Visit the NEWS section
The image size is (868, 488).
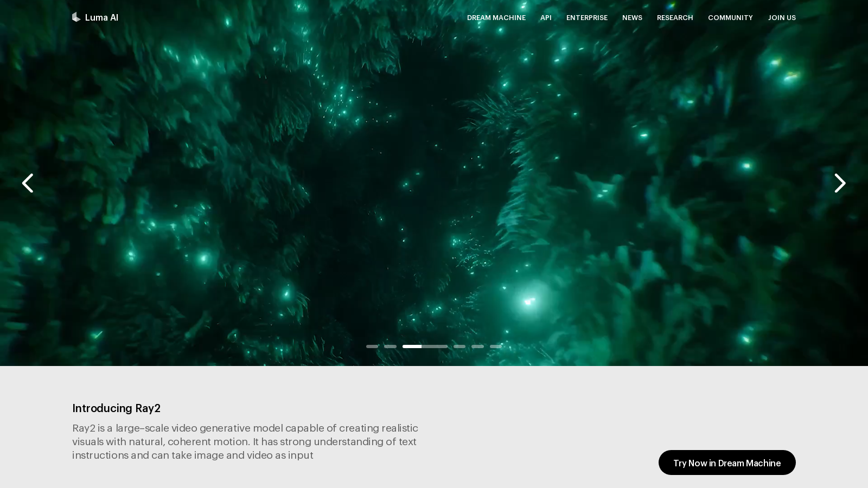point(632,17)
